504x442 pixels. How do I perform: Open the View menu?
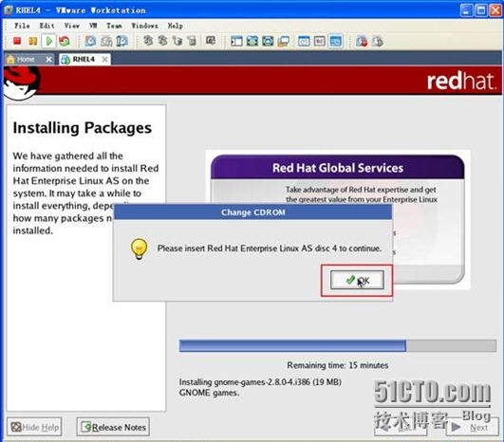point(72,26)
